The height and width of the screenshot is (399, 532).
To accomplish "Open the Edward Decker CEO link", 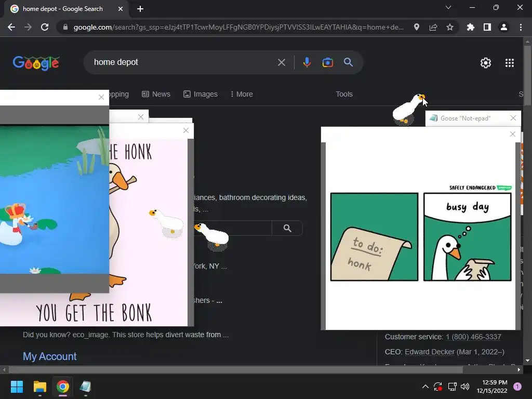I will point(430,352).
